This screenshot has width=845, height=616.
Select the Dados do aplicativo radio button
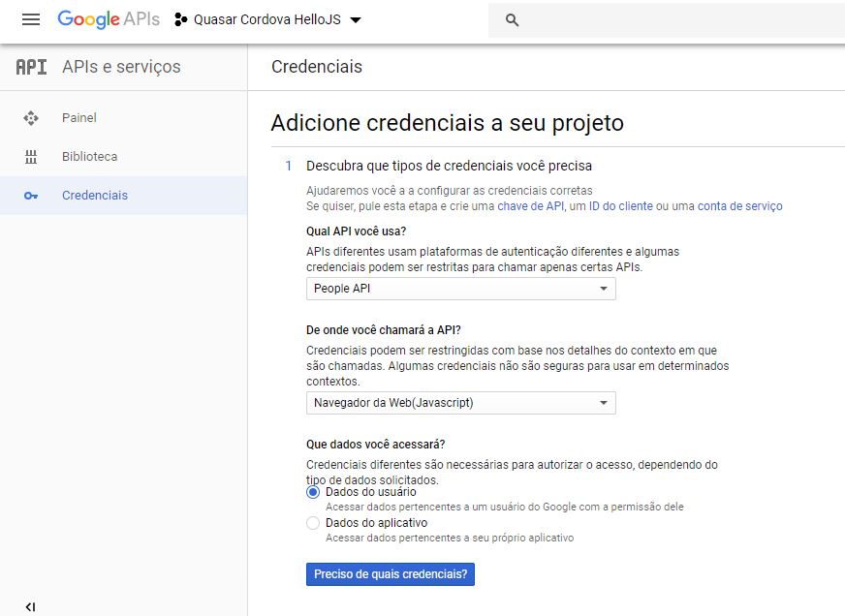[x=313, y=523]
